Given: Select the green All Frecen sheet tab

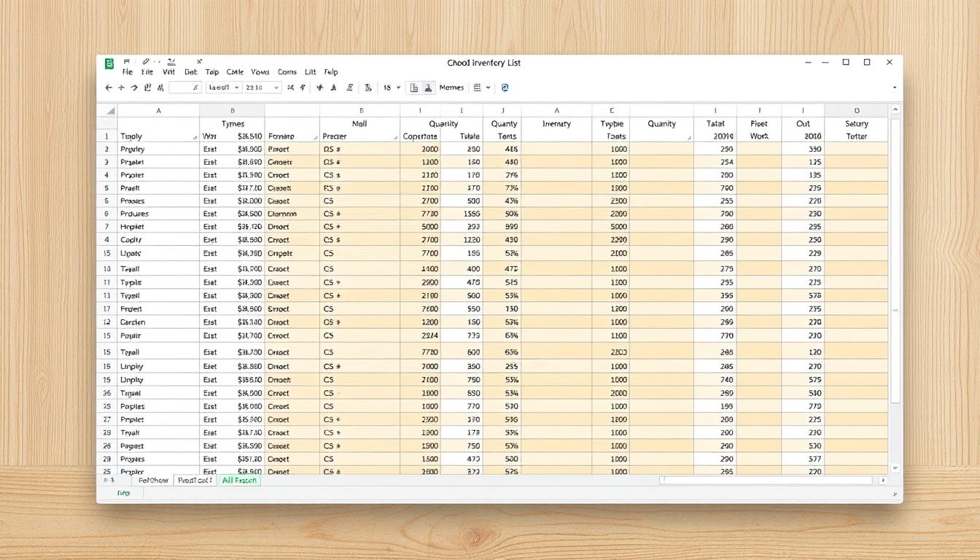Looking at the screenshot, I should (x=239, y=481).
